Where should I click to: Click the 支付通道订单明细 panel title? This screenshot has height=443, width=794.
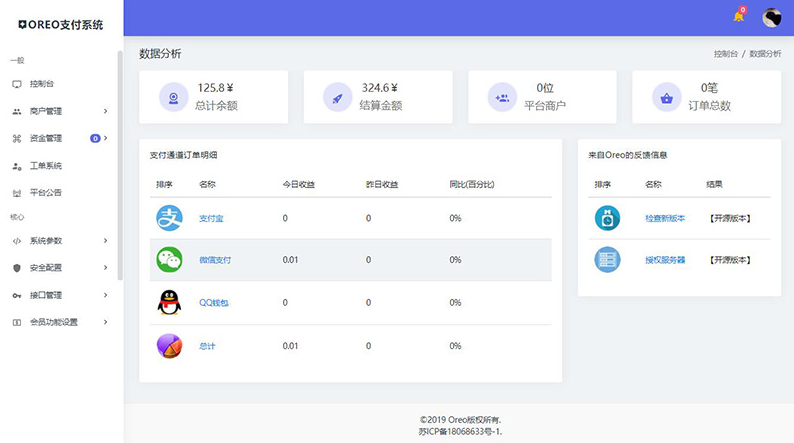(183, 155)
